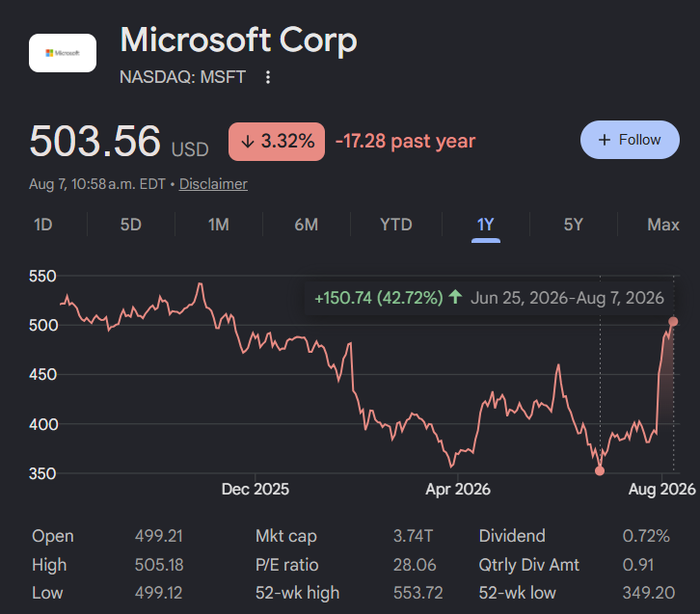Click the +150.74 (42.72%) tooltip value
The height and width of the screenshot is (614, 700).
coord(379,298)
